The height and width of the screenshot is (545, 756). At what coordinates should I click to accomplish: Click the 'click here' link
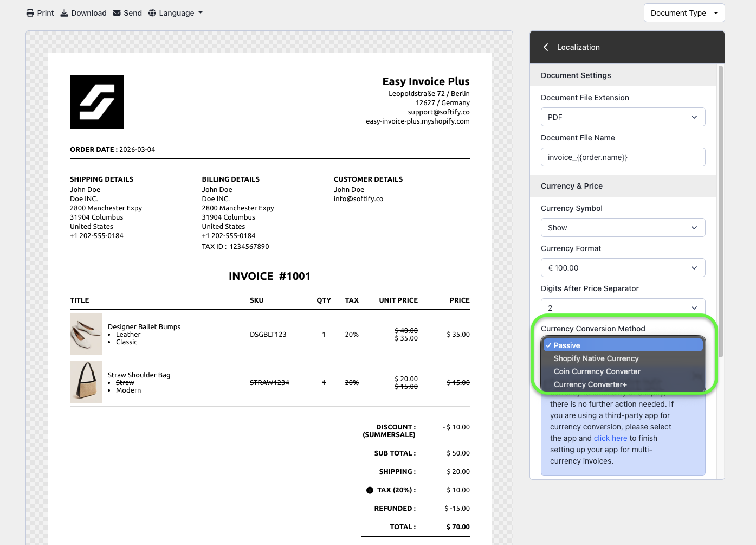tap(610, 438)
